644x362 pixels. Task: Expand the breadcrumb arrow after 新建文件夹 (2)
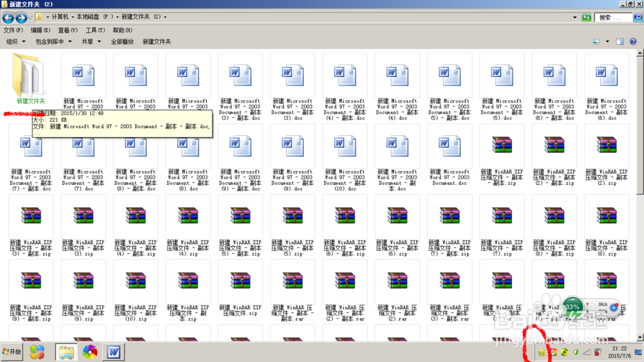165,17
